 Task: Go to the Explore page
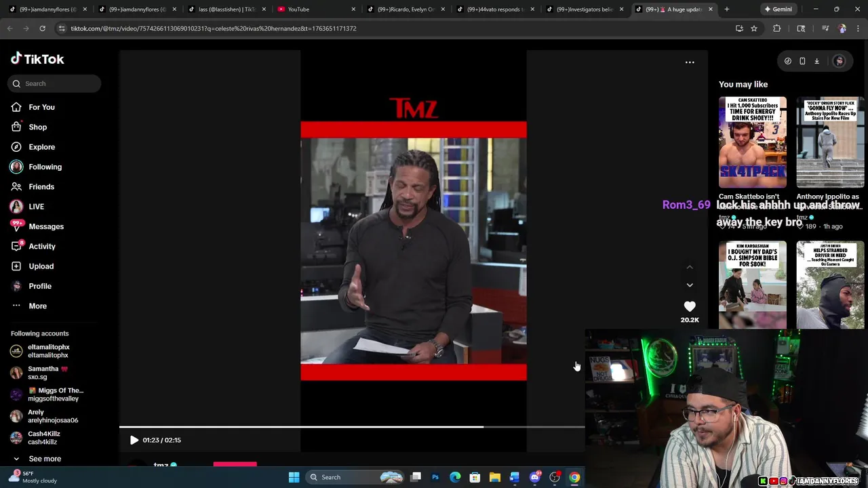tap(33, 147)
